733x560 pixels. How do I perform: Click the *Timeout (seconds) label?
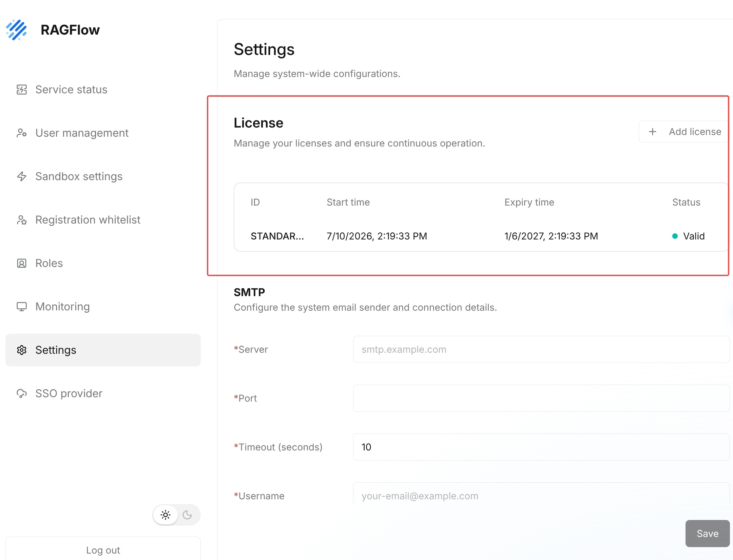coord(278,447)
